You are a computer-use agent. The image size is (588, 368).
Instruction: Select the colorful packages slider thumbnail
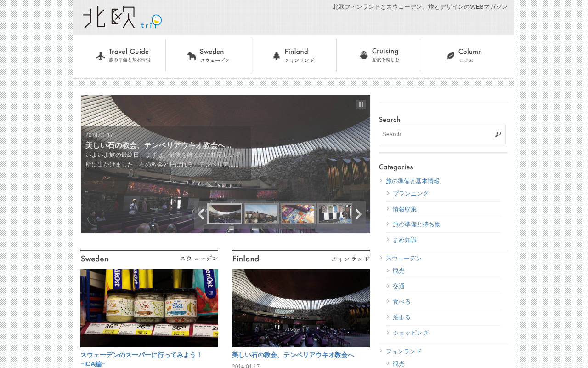298,214
